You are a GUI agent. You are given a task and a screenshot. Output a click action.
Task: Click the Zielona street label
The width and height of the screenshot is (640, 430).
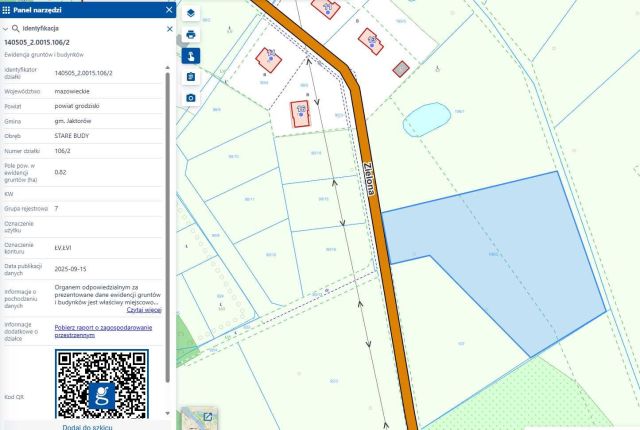click(369, 179)
